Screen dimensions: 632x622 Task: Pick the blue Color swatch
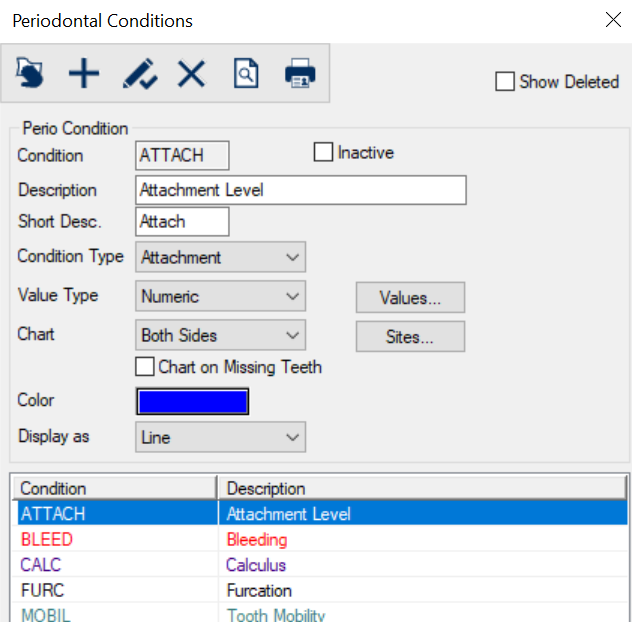[x=192, y=401]
